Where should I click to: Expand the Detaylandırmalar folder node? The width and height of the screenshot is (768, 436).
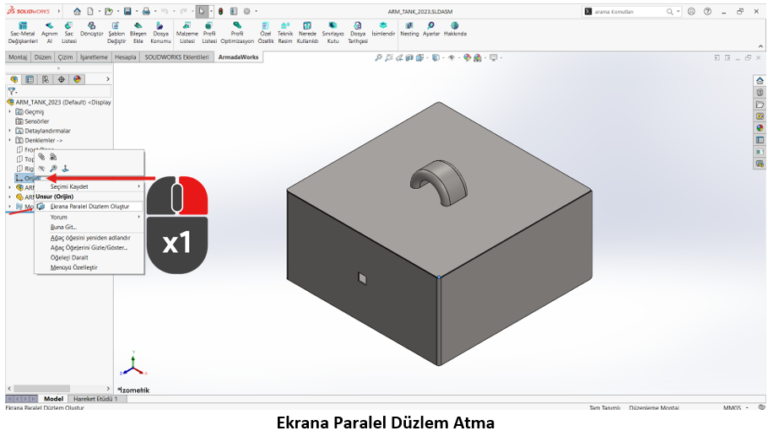pyautogui.click(x=10, y=131)
